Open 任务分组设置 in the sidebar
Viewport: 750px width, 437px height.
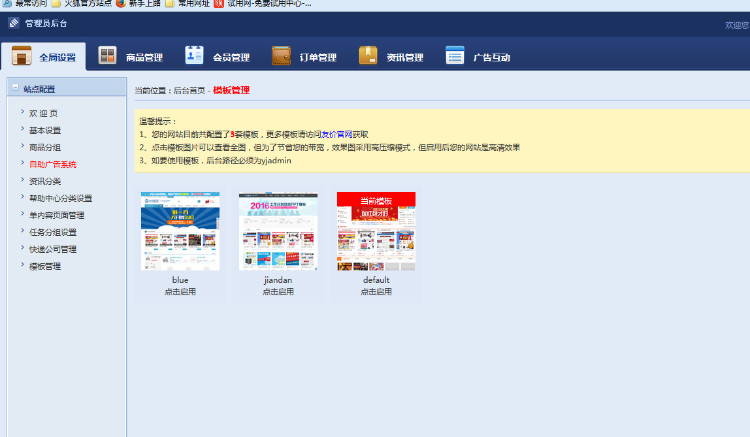pyautogui.click(x=53, y=232)
